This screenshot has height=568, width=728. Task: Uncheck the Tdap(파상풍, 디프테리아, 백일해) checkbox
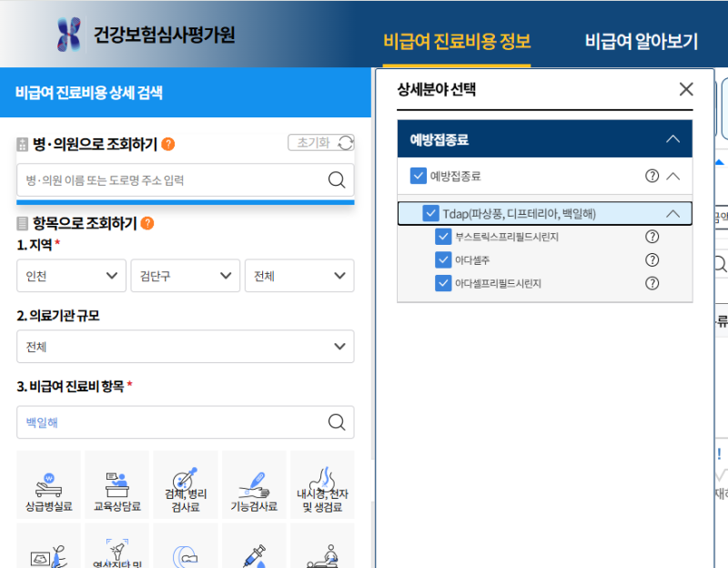coord(430,214)
